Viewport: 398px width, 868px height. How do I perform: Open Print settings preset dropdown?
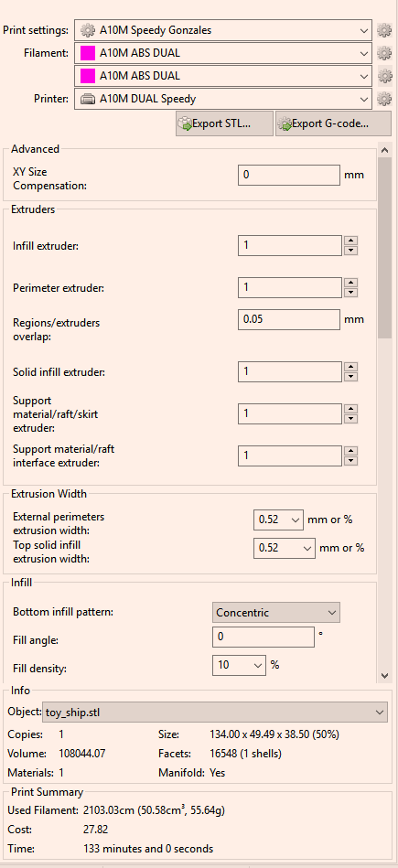pyautogui.click(x=223, y=30)
